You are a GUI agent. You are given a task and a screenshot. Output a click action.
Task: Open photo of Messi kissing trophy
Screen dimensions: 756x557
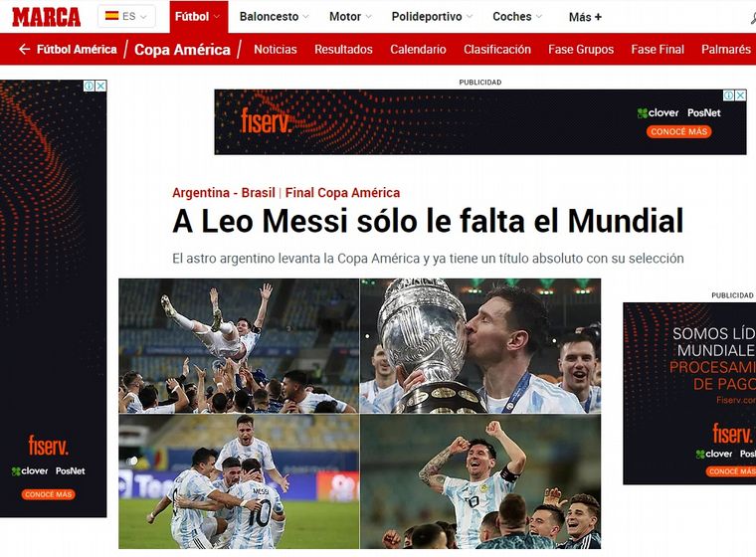(x=480, y=346)
